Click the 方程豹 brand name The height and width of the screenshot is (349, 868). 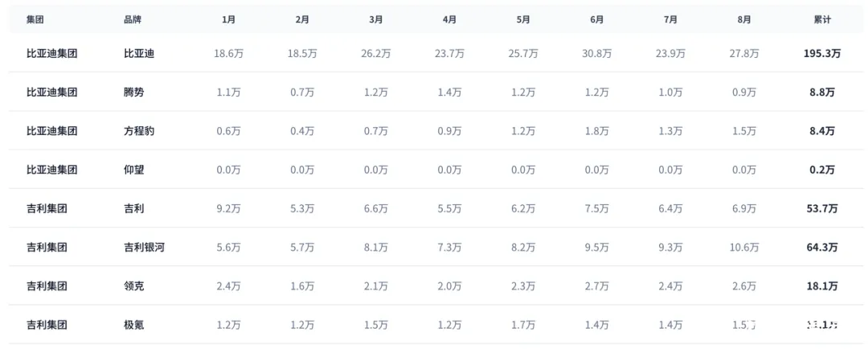coord(139,131)
